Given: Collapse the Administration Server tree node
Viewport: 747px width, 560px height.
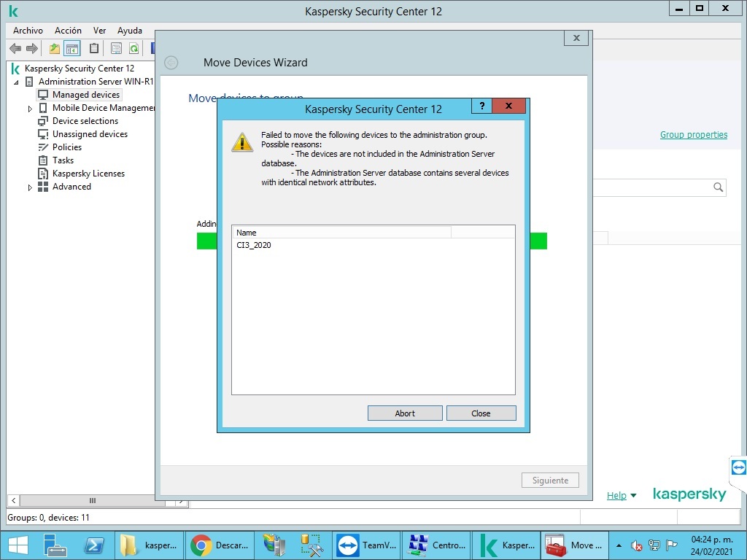Looking at the screenshot, I should 16,82.
